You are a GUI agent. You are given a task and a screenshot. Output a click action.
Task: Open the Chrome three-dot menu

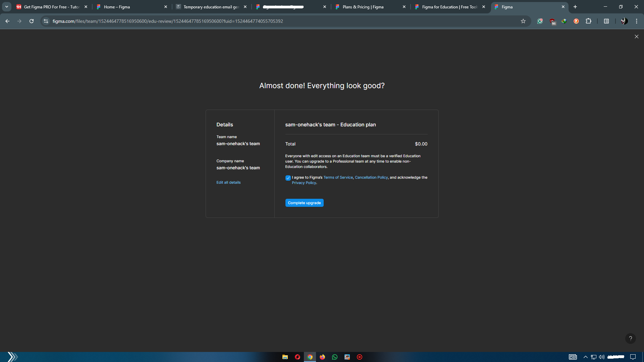pos(637,21)
